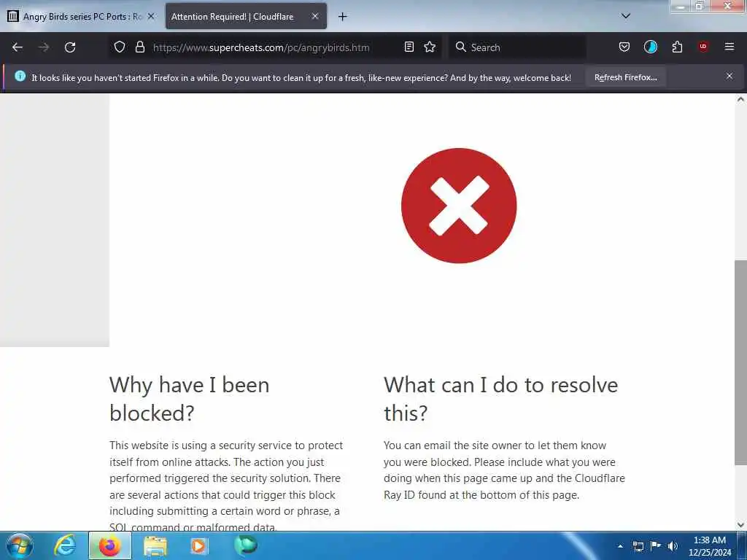Open the uBlock Origin extension icon
The width and height of the screenshot is (747, 560).
(703, 47)
